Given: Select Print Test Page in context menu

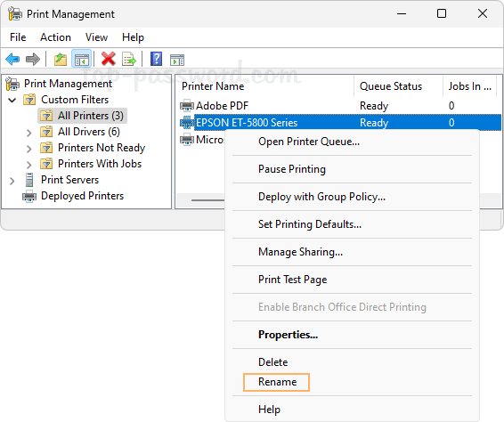Looking at the screenshot, I should point(292,280).
